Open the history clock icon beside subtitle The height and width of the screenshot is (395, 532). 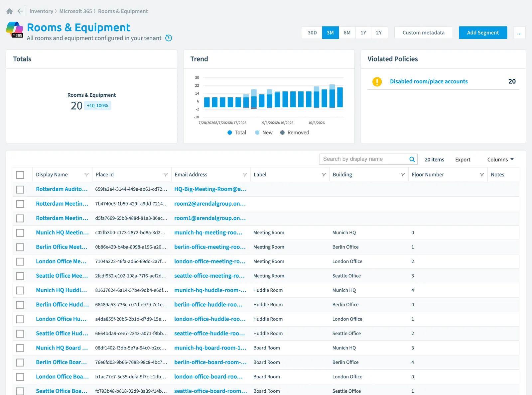pos(169,38)
